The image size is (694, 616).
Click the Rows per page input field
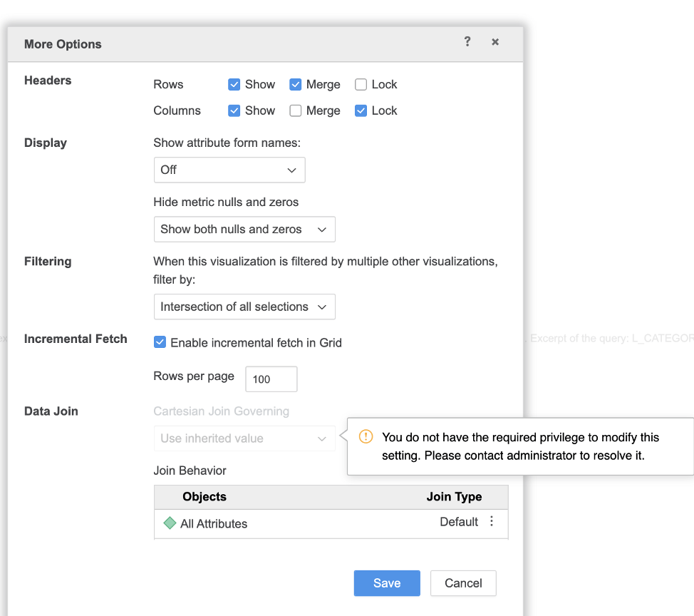click(271, 379)
